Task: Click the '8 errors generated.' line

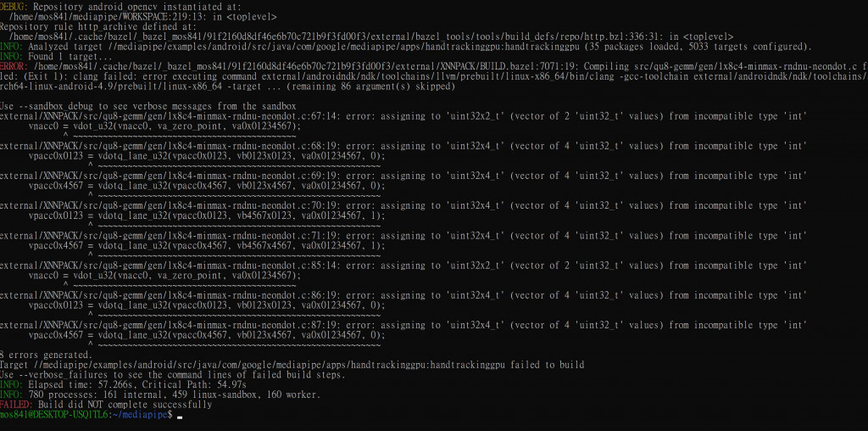Action: coord(47,355)
